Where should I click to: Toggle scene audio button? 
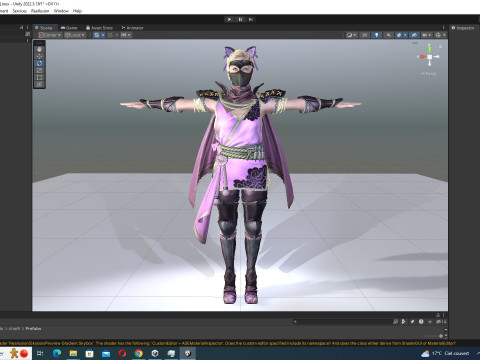pos(388,35)
